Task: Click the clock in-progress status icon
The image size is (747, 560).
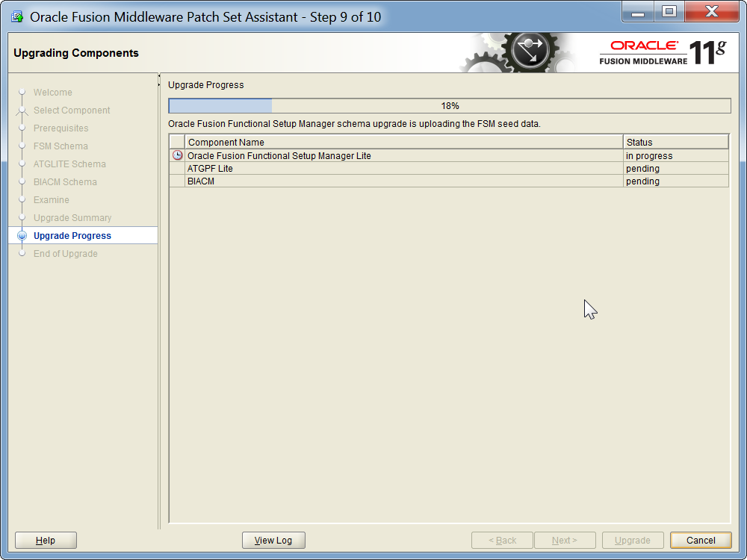Action: coord(177,155)
